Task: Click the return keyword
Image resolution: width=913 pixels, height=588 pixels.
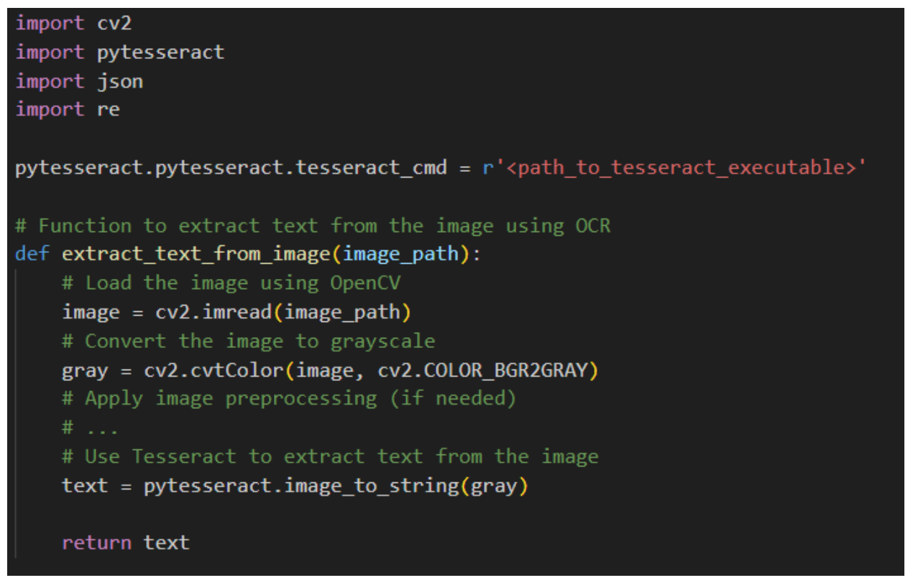Action: [x=96, y=543]
